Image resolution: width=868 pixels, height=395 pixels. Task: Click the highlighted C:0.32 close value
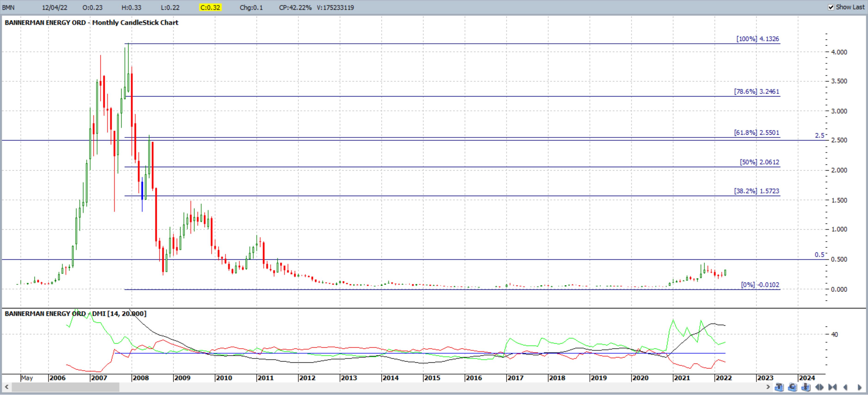210,7
